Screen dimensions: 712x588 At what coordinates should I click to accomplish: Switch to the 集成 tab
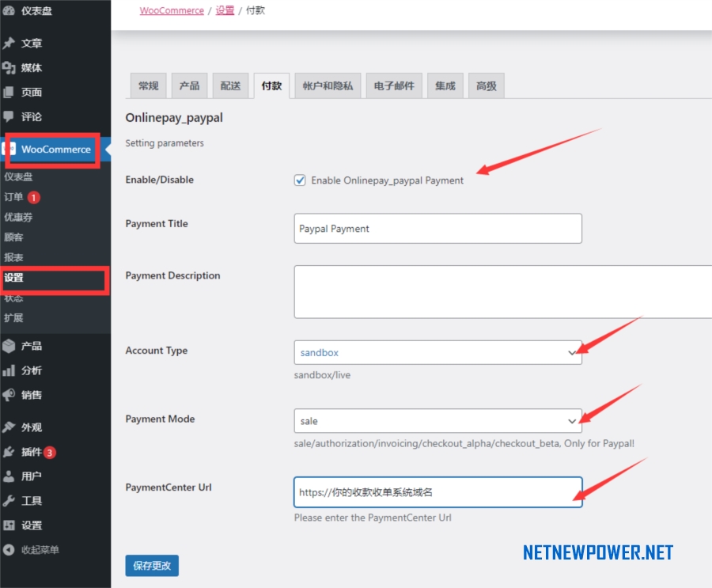[445, 85]
